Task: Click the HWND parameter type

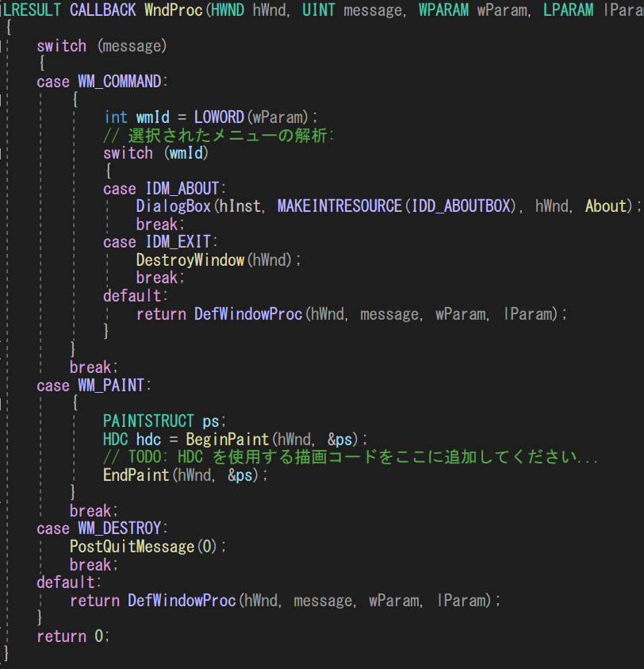Action: pos(228,10)
